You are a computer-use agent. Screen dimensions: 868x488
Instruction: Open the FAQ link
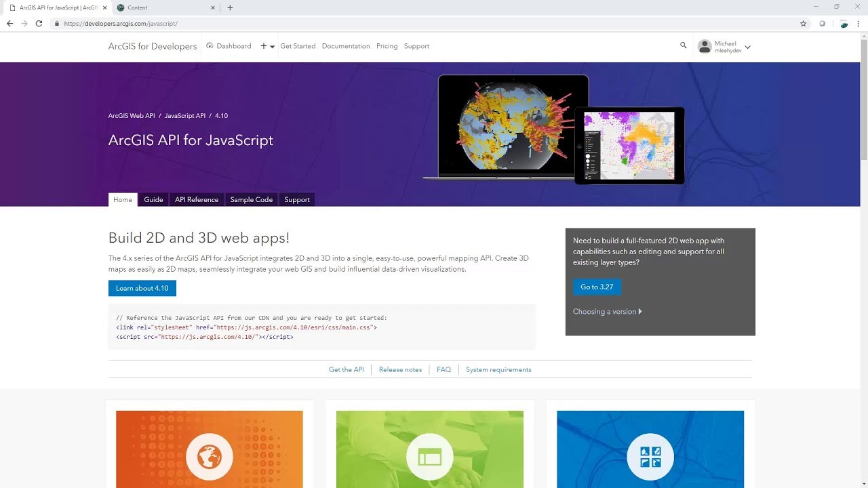click(443, 369)
